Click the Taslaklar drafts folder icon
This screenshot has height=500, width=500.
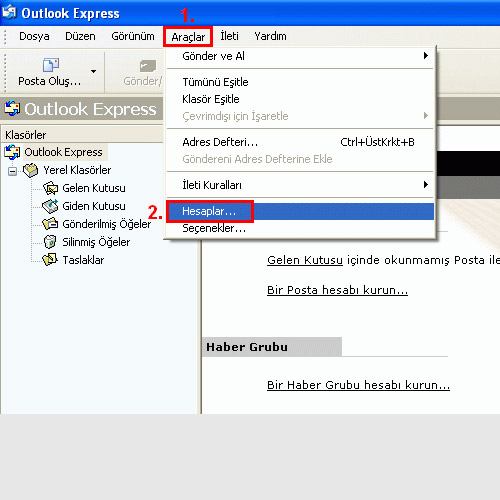(x=50, y=260)
